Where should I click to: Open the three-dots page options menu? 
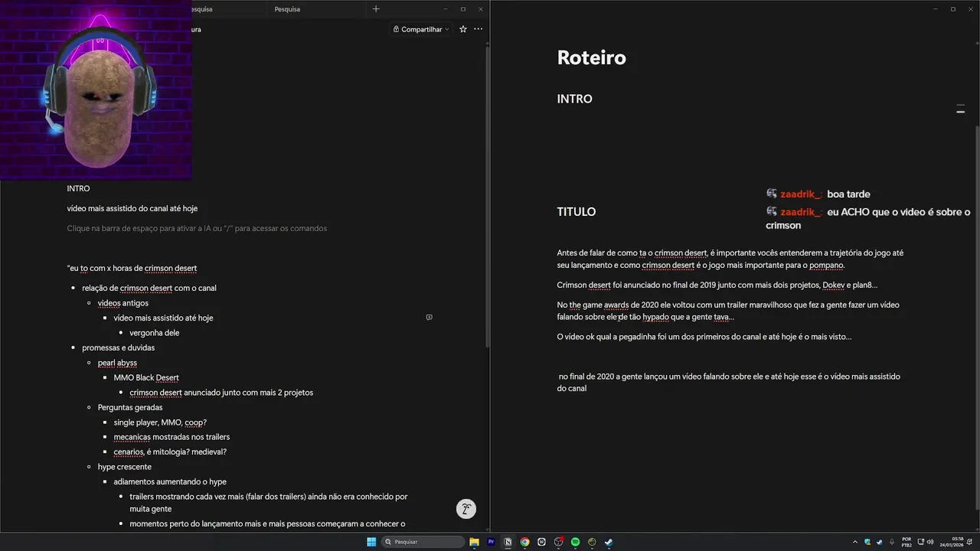tap(479, 29)
